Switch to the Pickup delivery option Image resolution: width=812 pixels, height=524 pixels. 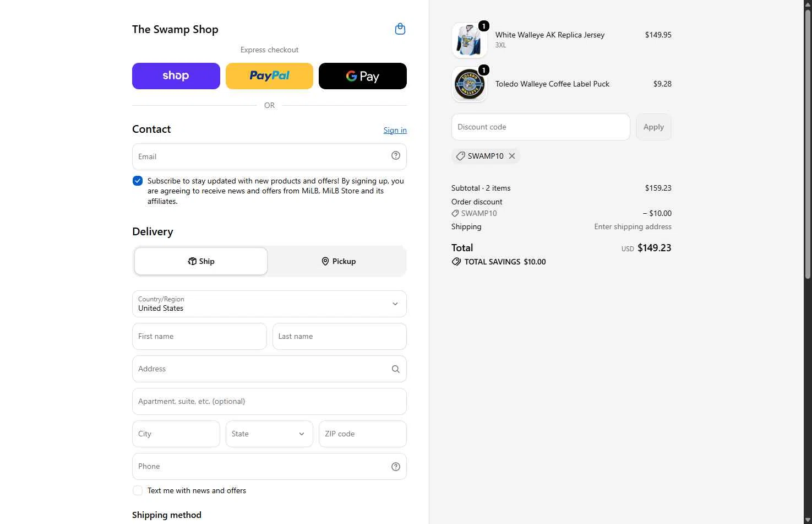coord(339,261)
